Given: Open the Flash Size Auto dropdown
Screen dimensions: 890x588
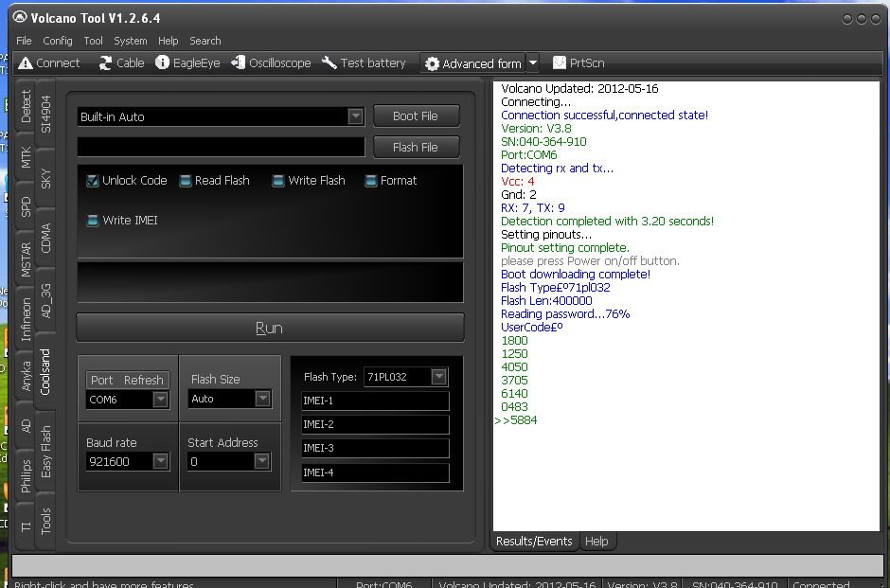Looking at the screenshot, I should coord(262,399).
